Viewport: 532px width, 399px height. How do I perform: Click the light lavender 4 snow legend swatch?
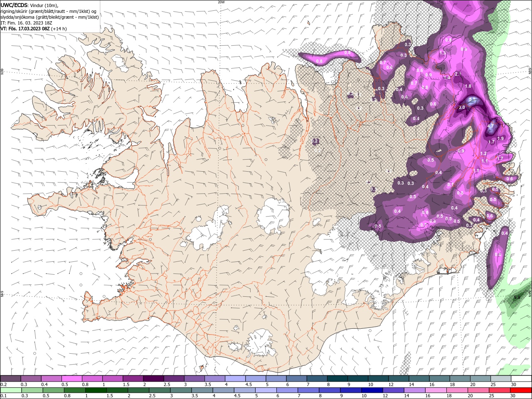click(x=235, y=379)
